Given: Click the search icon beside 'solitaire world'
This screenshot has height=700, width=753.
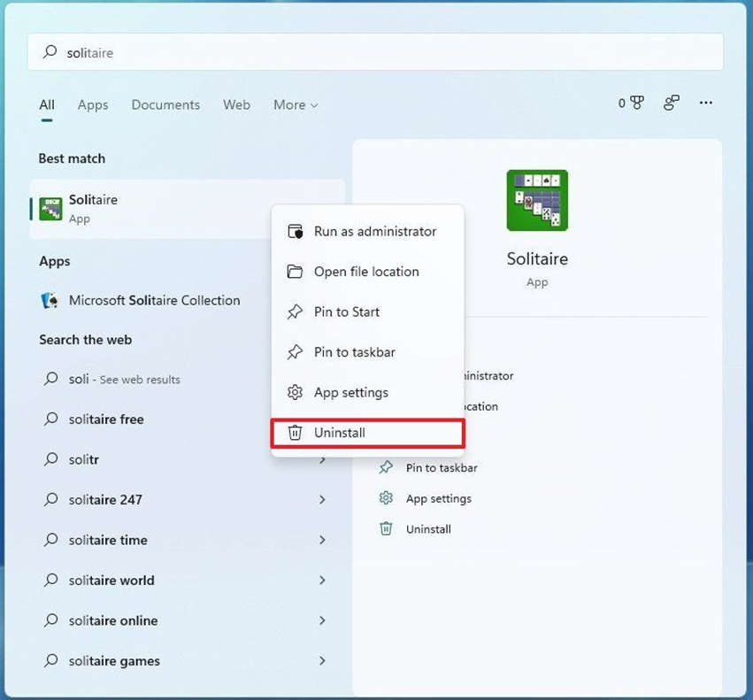Looking at the screenshot, I should tap(51, 581).
